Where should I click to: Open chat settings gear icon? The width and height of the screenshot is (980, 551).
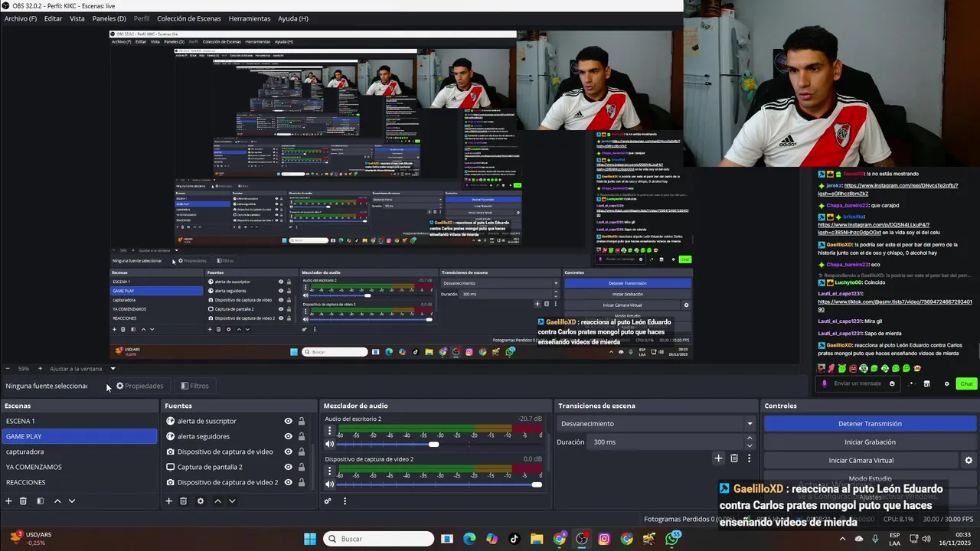point(946,384)
